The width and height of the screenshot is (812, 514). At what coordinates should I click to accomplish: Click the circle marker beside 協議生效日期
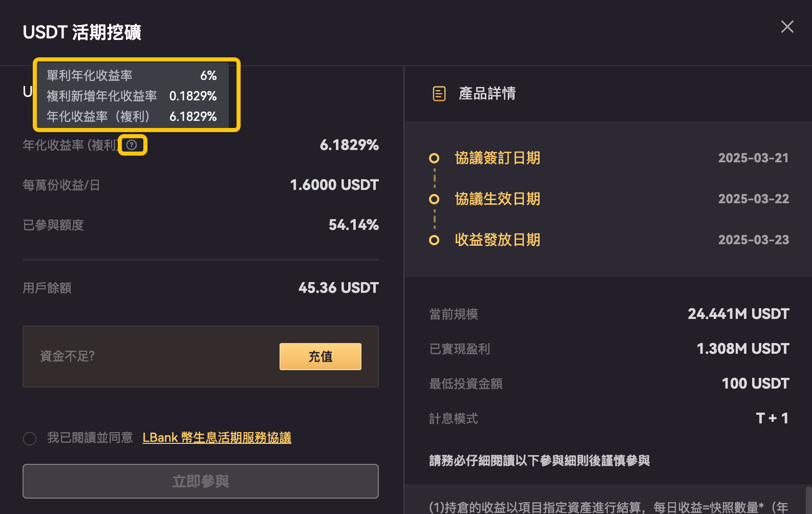click(x=434, y=199)
